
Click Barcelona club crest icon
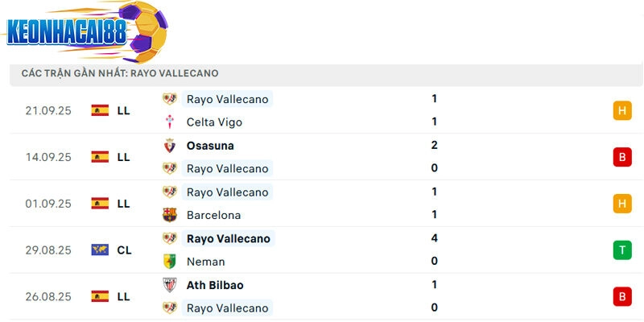pyautogui.click(x=169, y=215)
